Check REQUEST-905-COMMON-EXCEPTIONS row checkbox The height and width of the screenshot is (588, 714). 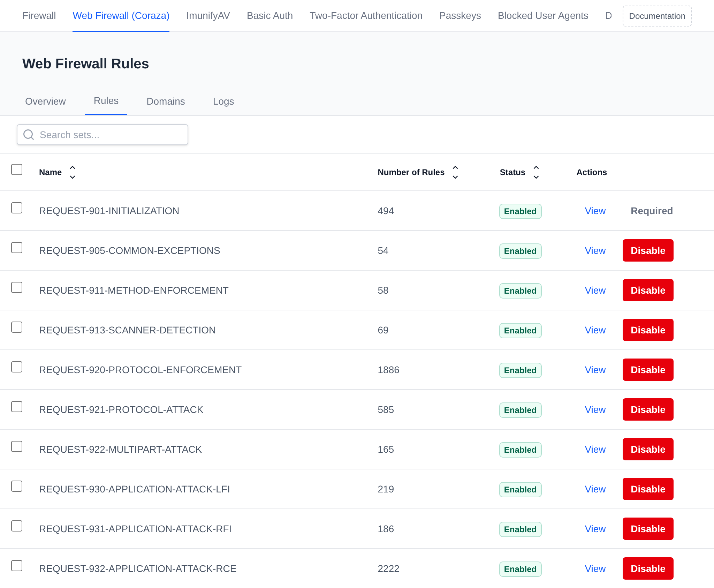[x=17, y=248]
